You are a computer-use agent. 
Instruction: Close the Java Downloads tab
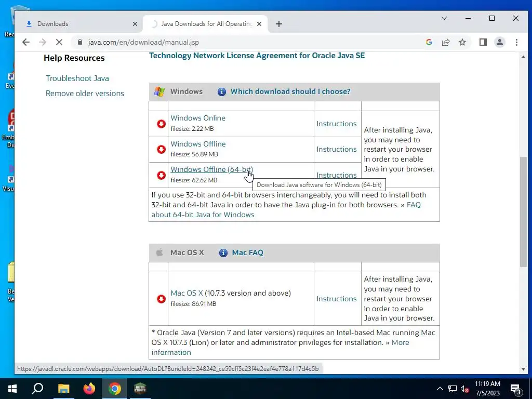259,24
